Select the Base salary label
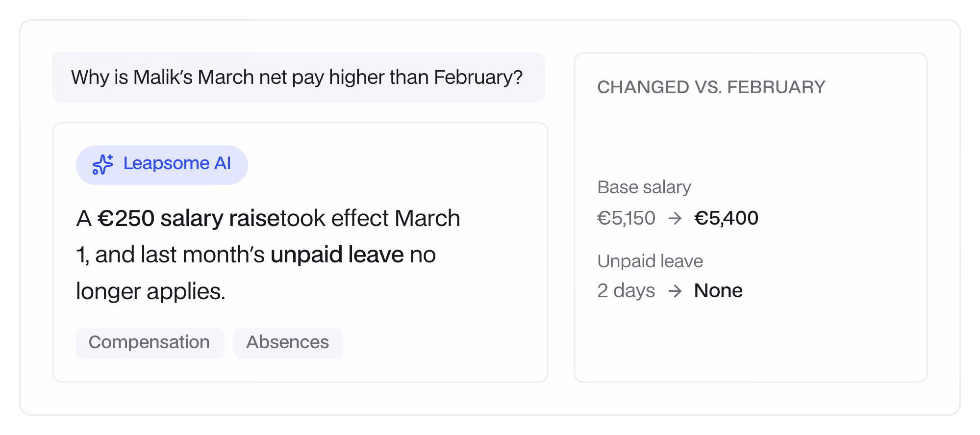Viewport: 980px width, 435px height. [644, 187]
